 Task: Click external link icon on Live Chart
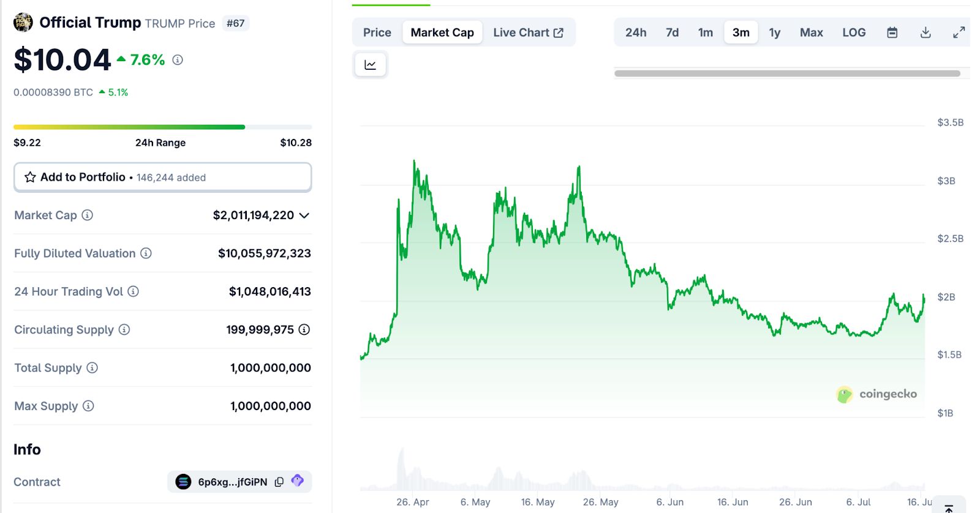click(559, 33)
